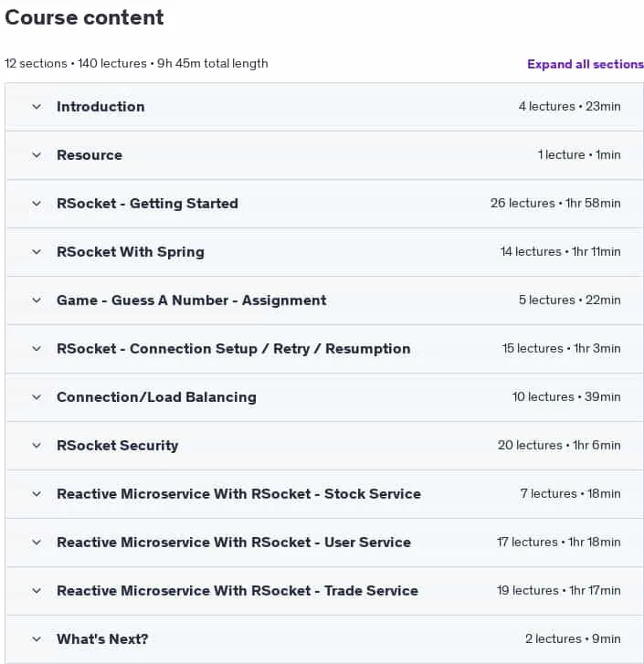Click chevron beside Connection Setup / Retry / Resumption
The height and width of the screenshot is (664, 644).
(37, 349)
